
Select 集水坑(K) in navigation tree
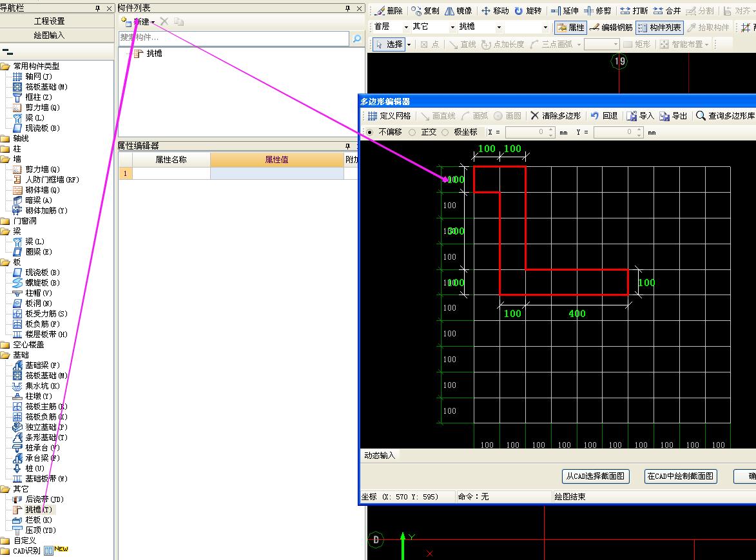[x=36, y=386]
